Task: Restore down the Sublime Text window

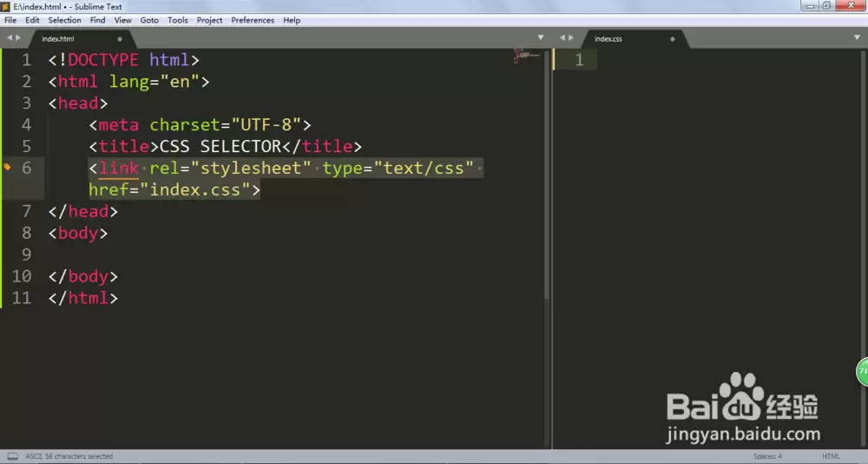Action: [826, 5]
